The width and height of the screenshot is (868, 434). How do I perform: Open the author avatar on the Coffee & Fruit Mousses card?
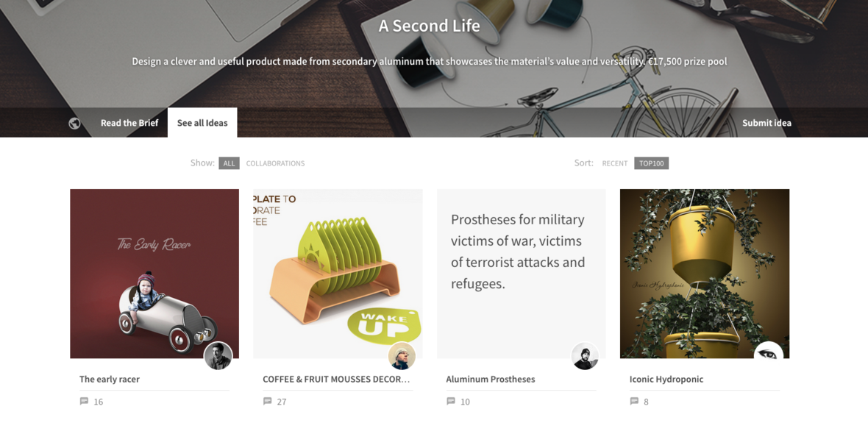tap(402, 356)
